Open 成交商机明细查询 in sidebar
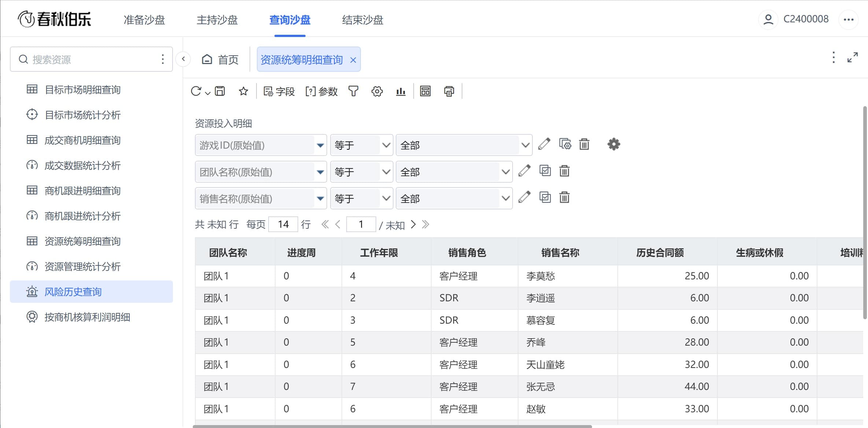This screenshot has height=428, width=868. coord(92,140)
